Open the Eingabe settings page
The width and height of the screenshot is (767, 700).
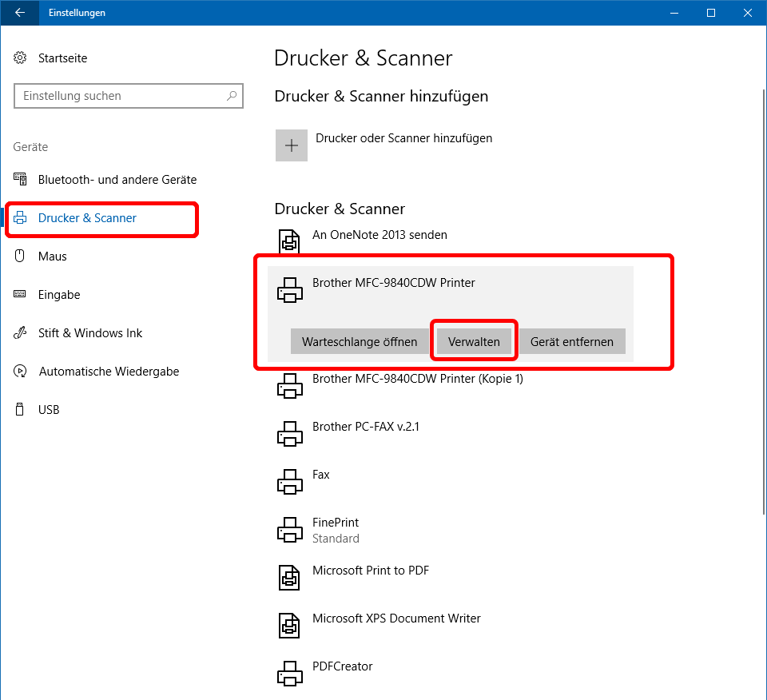point(59,295)
